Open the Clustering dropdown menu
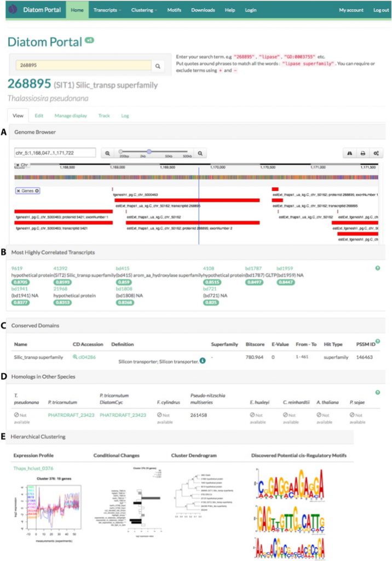This screenshot has width=392, height=561. (148, 10)
